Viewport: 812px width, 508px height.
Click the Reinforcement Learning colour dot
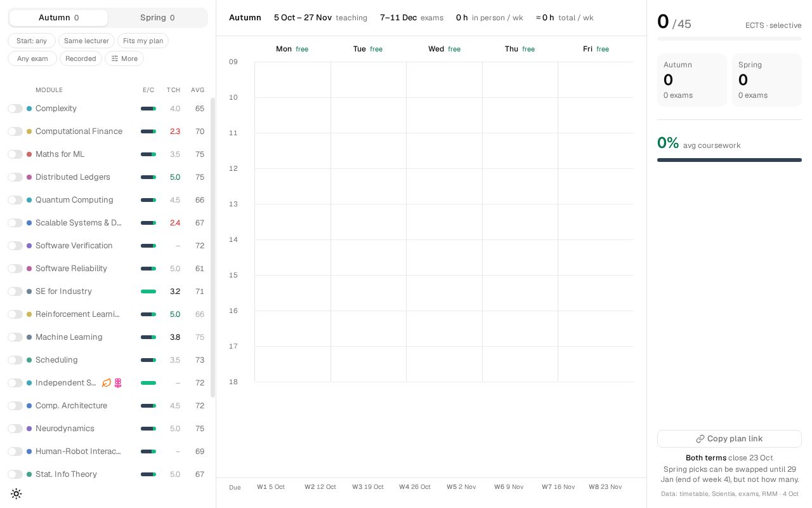29,314
